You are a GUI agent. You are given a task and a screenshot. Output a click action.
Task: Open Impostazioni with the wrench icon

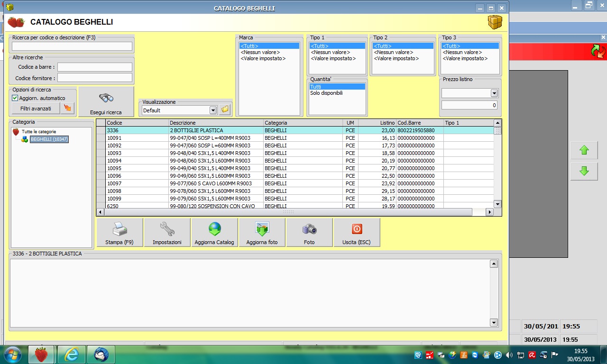167,232
